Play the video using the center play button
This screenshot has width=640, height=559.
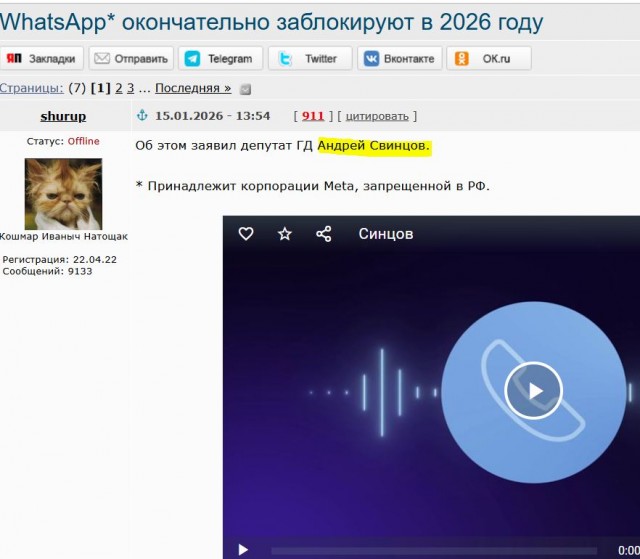point(533,391)
